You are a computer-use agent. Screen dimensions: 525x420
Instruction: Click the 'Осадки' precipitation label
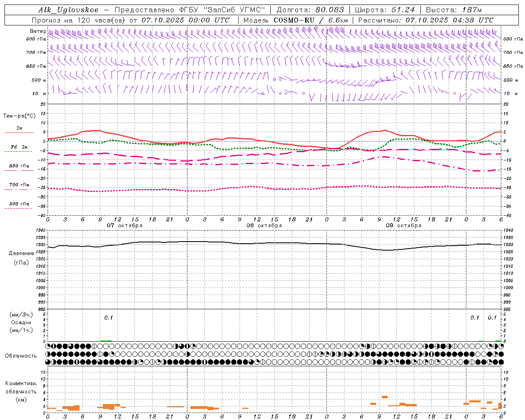[21, 322]
